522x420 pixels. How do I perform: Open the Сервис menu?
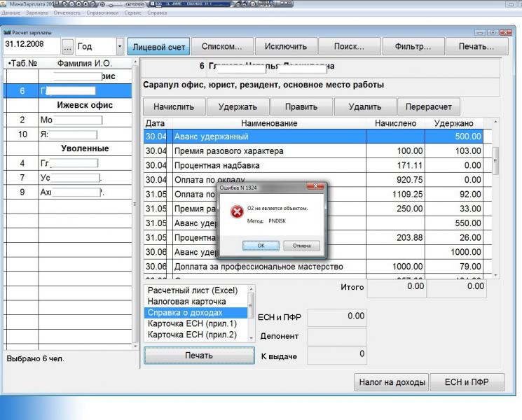point(132,13)
